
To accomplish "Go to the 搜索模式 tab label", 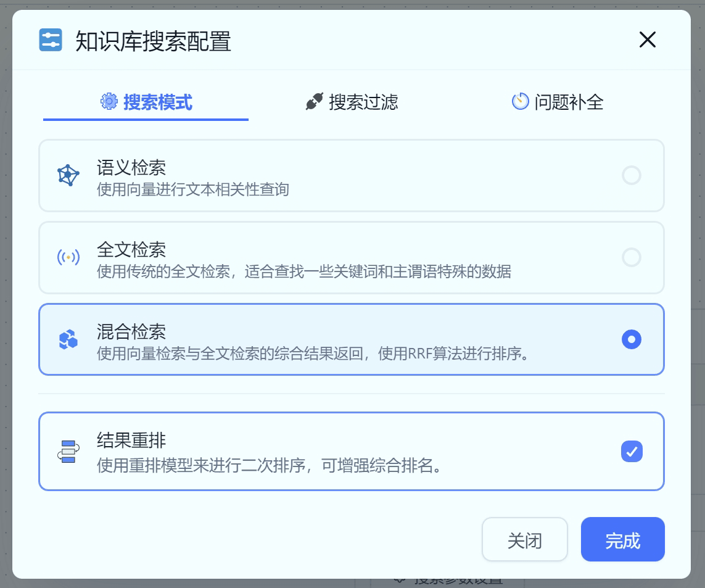I will [158, 102].
